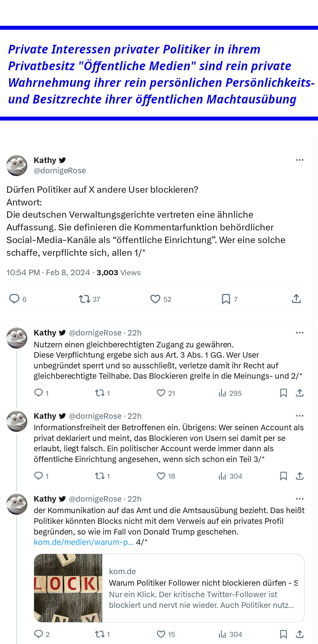Viewport: 318px width, 644px height.
Task: Like the 2/* reply with 21 likes
Action: click(161, 393)
